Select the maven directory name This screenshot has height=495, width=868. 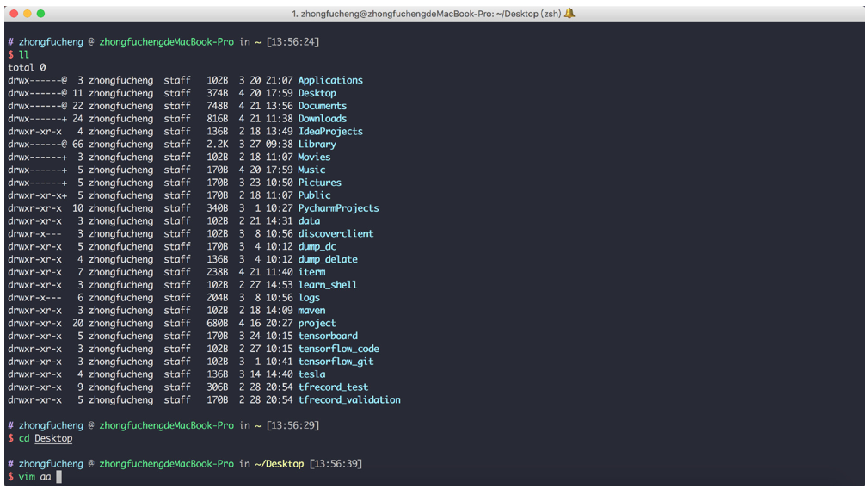click(x=311, y=310)
